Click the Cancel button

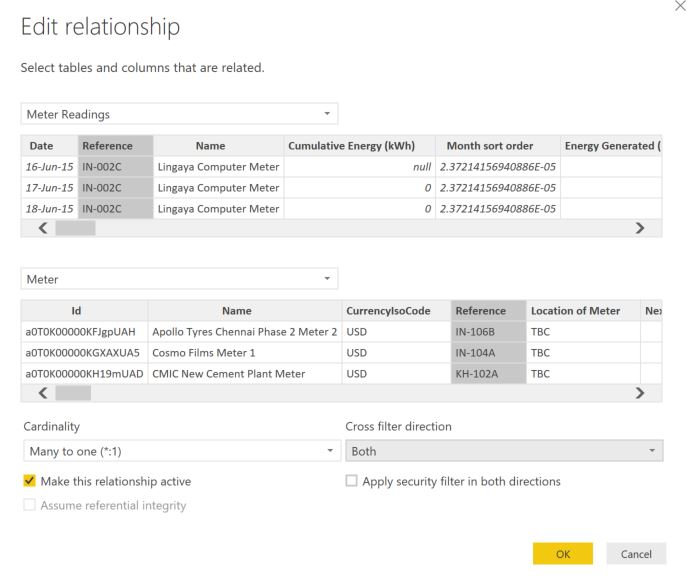pyautogui.click(x=636, y=554)
